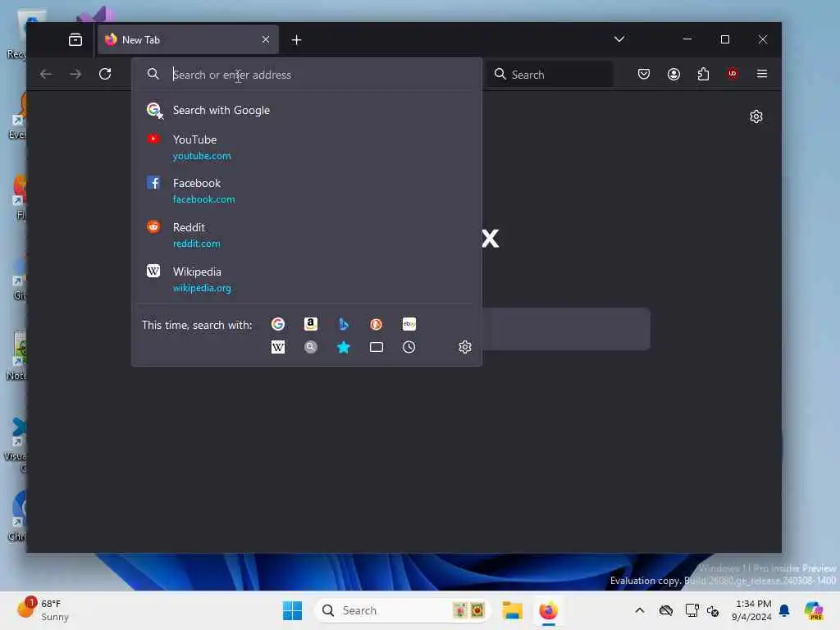Search this time with Wikipedia icon

[x=278, y=347]
